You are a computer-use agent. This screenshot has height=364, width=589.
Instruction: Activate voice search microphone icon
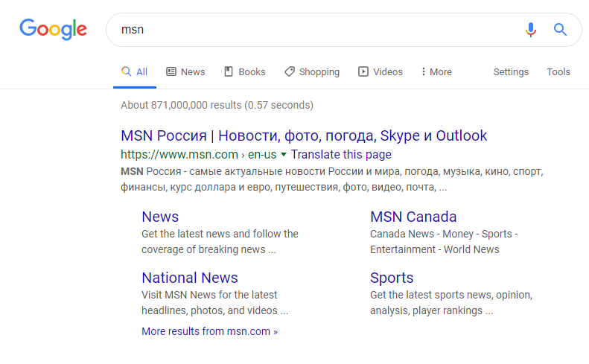(531, 29)
